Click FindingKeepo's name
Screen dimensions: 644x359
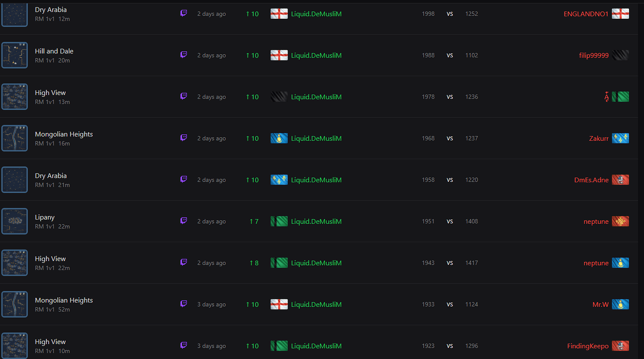[x=588, y=345]
